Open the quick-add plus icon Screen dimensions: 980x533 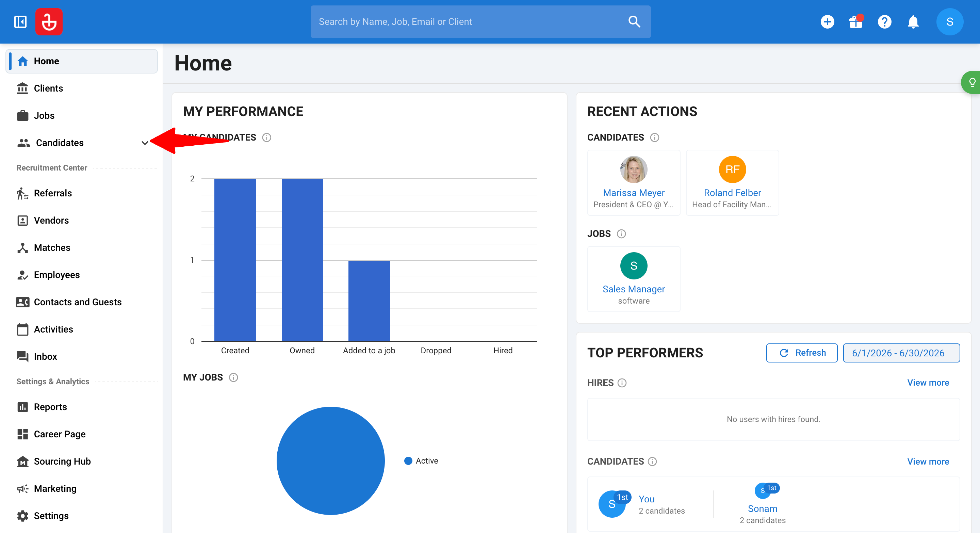[827, 22]
